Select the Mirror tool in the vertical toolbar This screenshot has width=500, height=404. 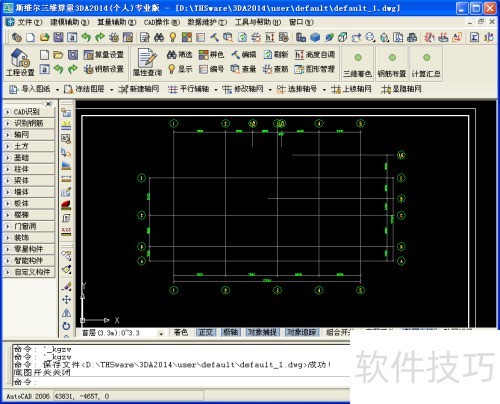66,313
